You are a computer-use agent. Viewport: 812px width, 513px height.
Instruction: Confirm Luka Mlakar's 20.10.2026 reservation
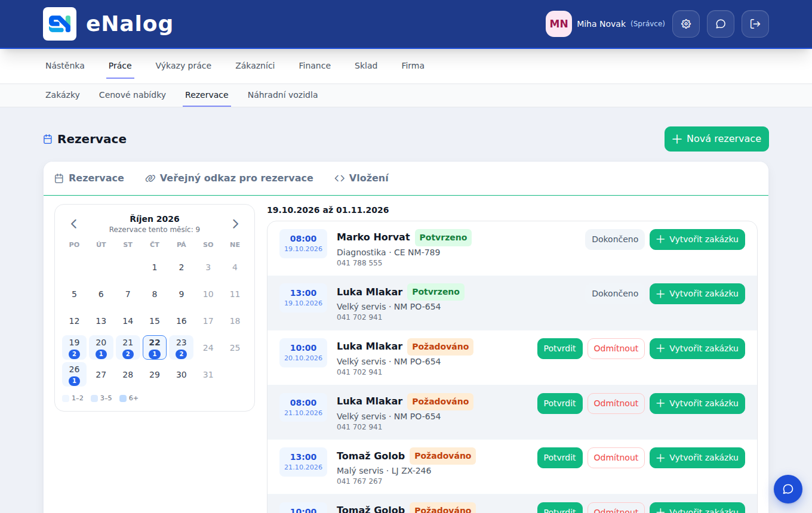pos(560,349)
